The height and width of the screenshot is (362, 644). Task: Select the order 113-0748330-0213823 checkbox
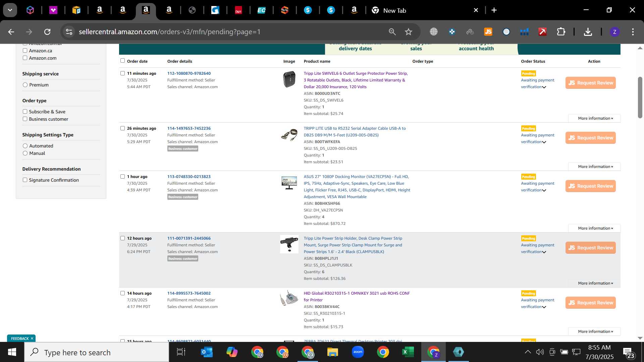(x=122, y=177)
